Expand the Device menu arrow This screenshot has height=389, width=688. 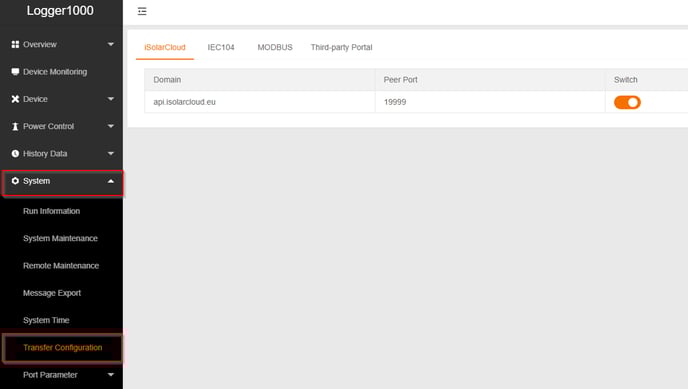coord(111,99)
